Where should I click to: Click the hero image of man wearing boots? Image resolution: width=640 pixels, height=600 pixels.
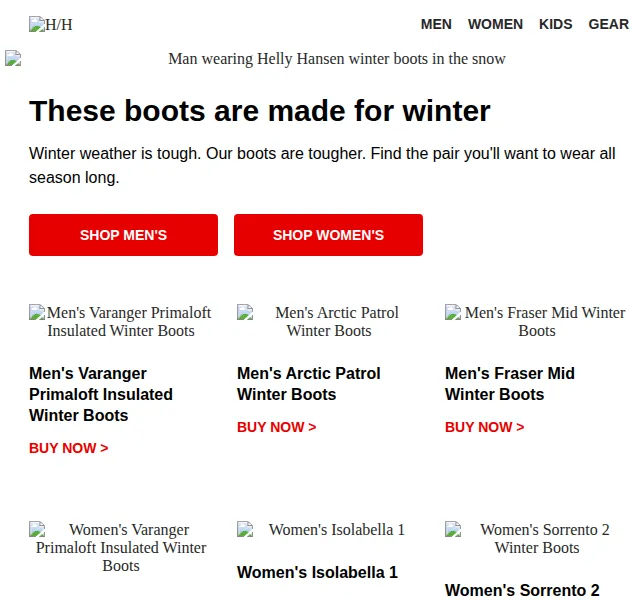click(x=320, y=59)
